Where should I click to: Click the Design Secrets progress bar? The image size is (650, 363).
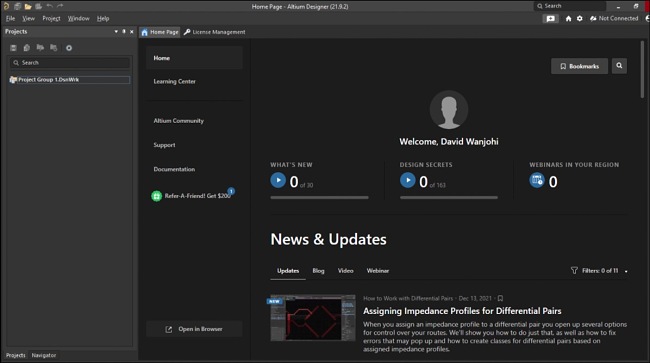pyautogui.click(x=449, y=198)
